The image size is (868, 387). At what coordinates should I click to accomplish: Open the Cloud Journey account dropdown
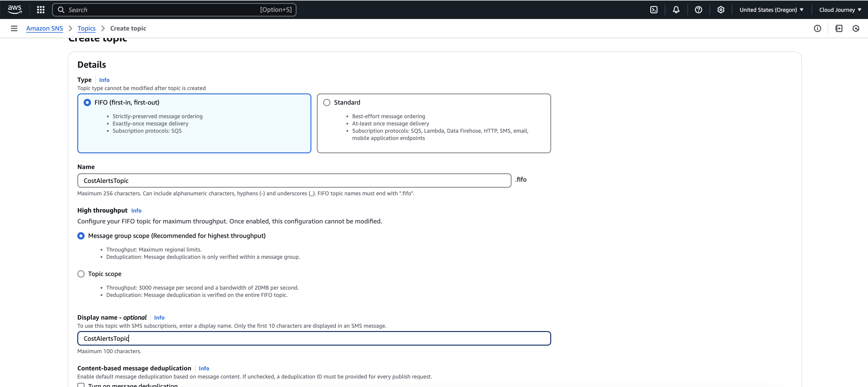(840, 10)
